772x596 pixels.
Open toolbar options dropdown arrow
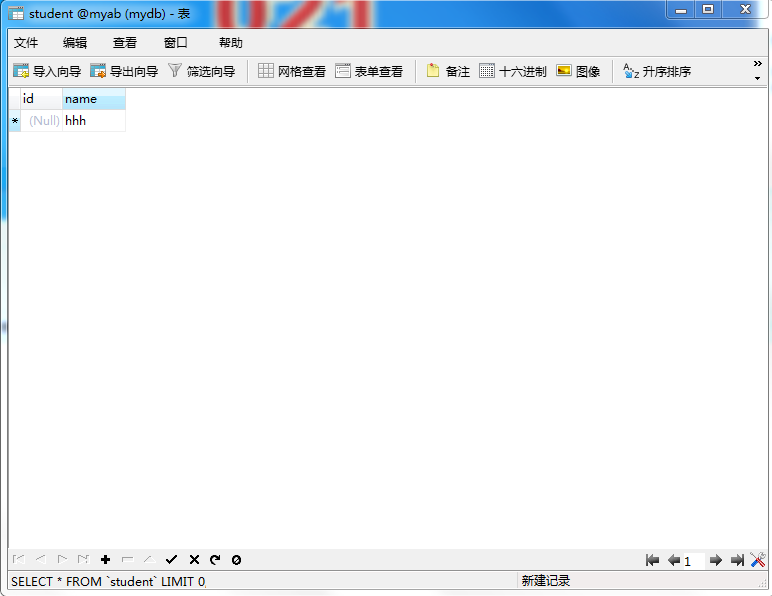tap(758, 78)
